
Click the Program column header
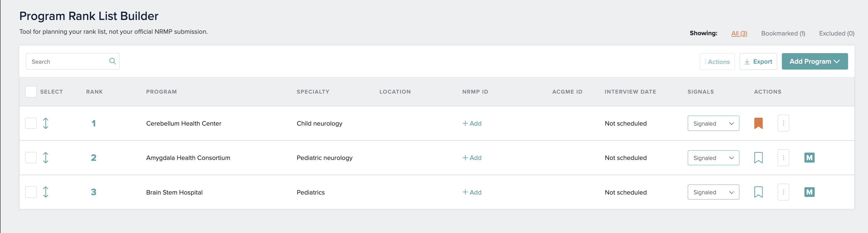coord(161,92)
